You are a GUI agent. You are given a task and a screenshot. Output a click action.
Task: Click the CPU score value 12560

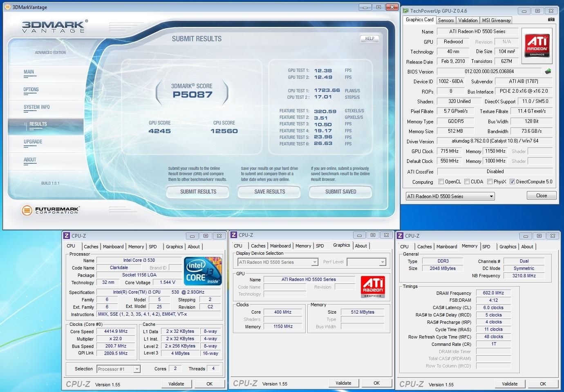(x=224, y=131)
